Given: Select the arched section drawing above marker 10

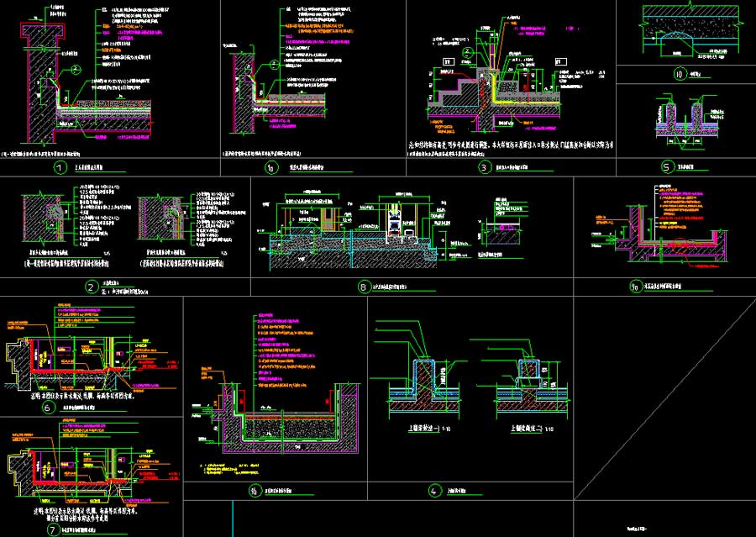Looking at the screenshot, I should click(x=690, y=28).
